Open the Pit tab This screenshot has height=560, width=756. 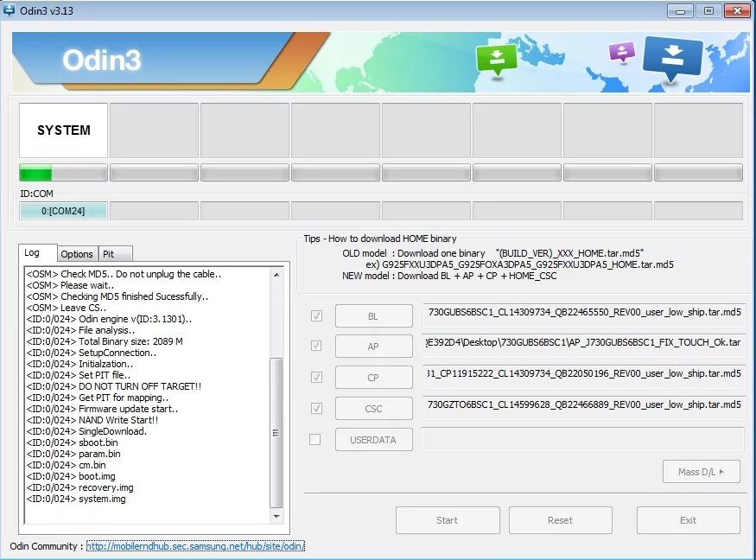115,254
